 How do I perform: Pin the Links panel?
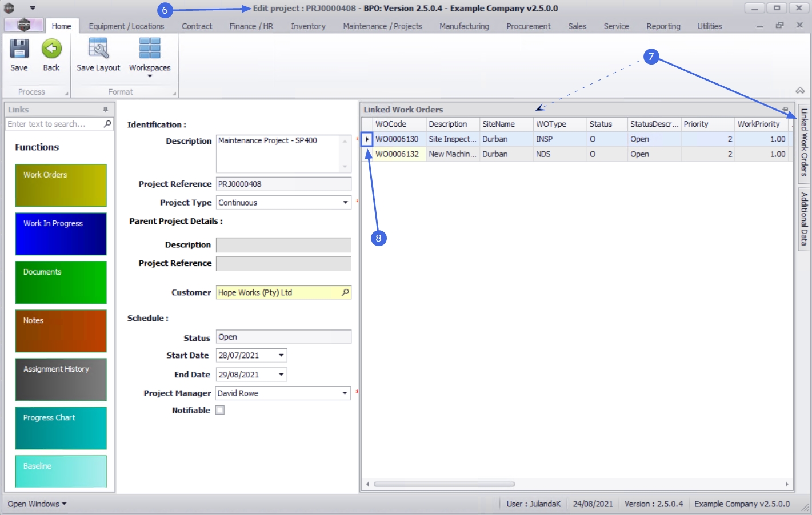[106, 110]
